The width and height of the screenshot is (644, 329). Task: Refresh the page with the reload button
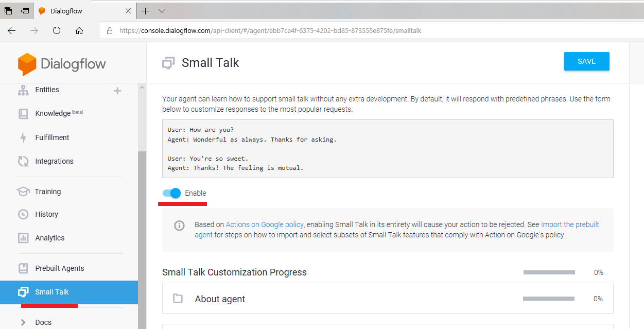(x=57, y=31)
